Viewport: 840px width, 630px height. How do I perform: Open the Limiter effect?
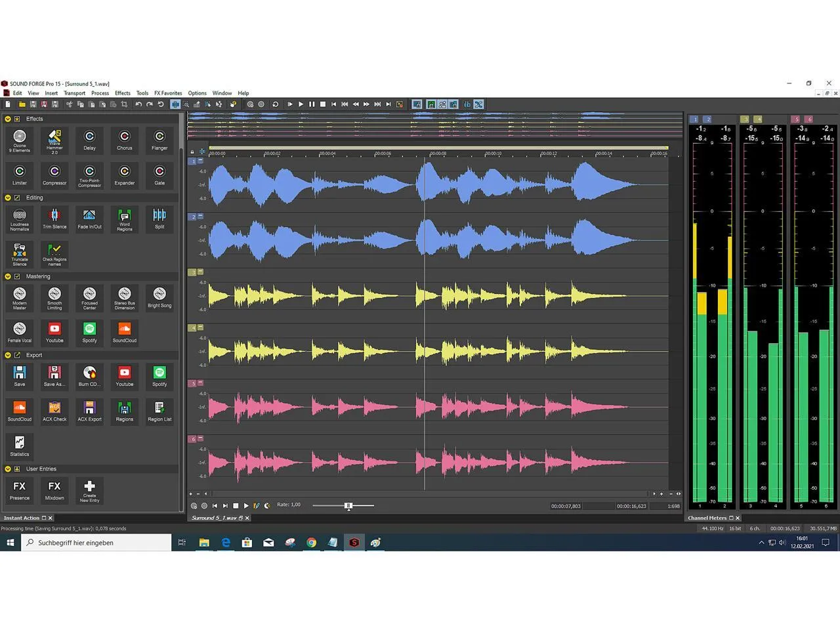click(x=20, y=175)
